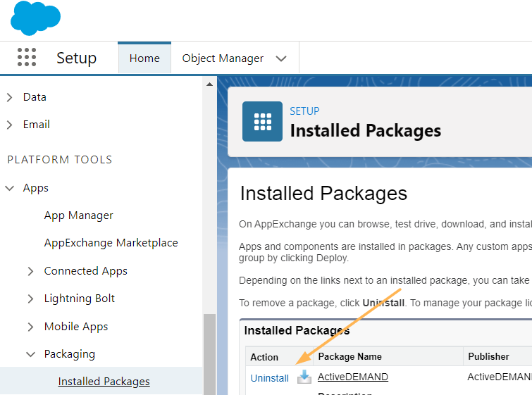Collapse the Packaging chevron
Image resolution: width=532 pixels, height=395 pixels.
pos(30,355)
